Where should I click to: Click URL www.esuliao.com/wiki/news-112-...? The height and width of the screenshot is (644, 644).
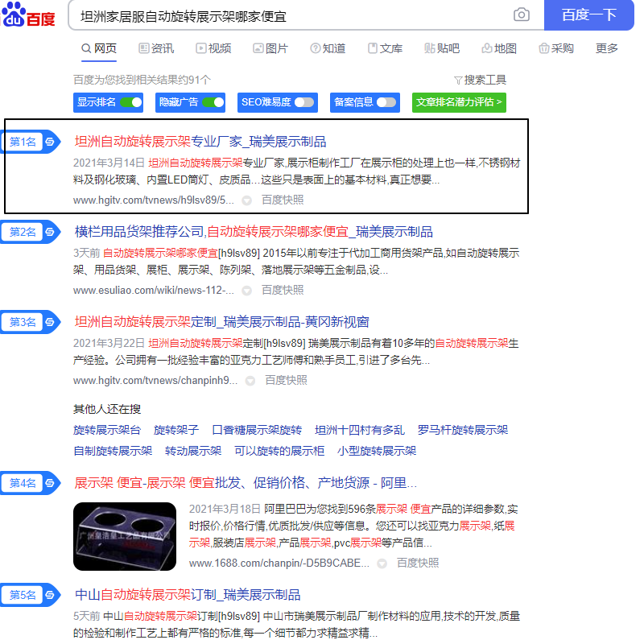tap(154, 291)
